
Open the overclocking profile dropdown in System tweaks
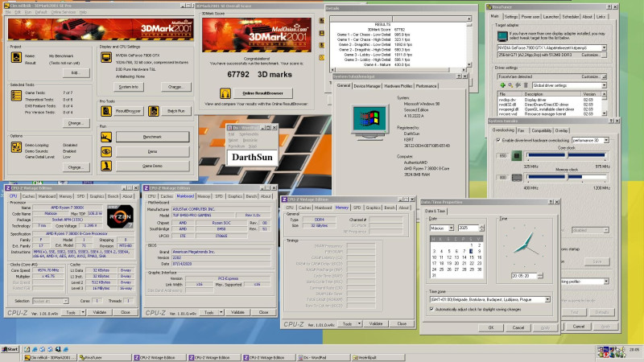[x=606, y=282]
